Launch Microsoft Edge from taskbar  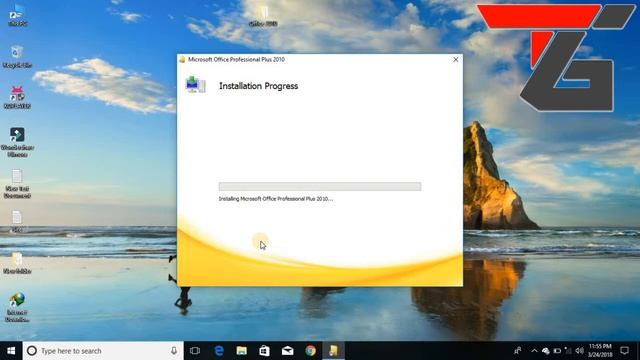coord(219,351)
